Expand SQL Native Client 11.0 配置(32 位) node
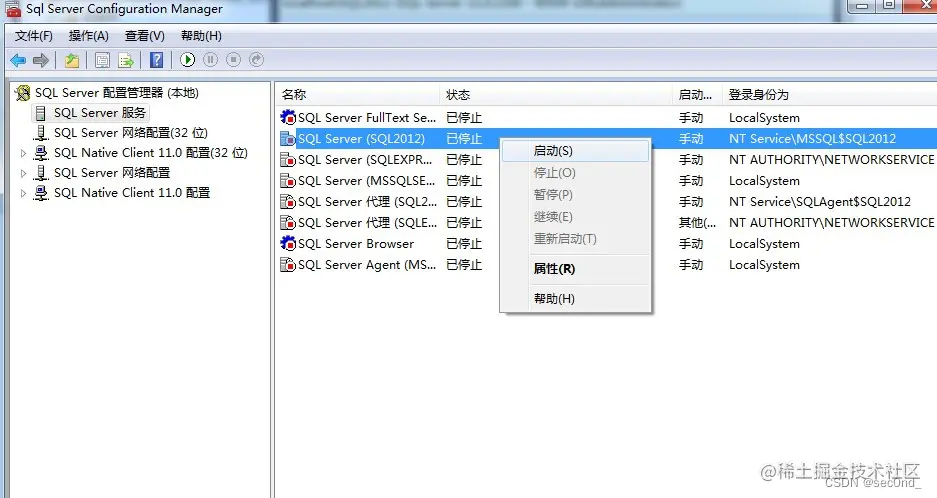Image resolution: width=937 pixels, height=498 pixels. [x=23, y=154]
